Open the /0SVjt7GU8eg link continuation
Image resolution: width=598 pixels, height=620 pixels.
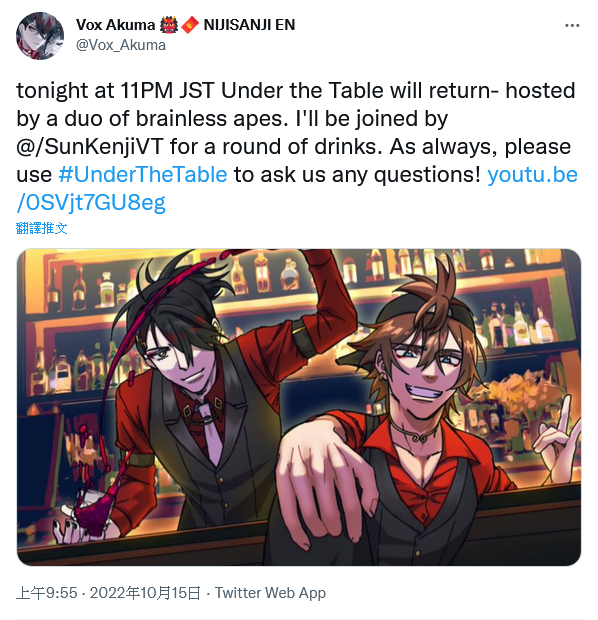[91, 202]
